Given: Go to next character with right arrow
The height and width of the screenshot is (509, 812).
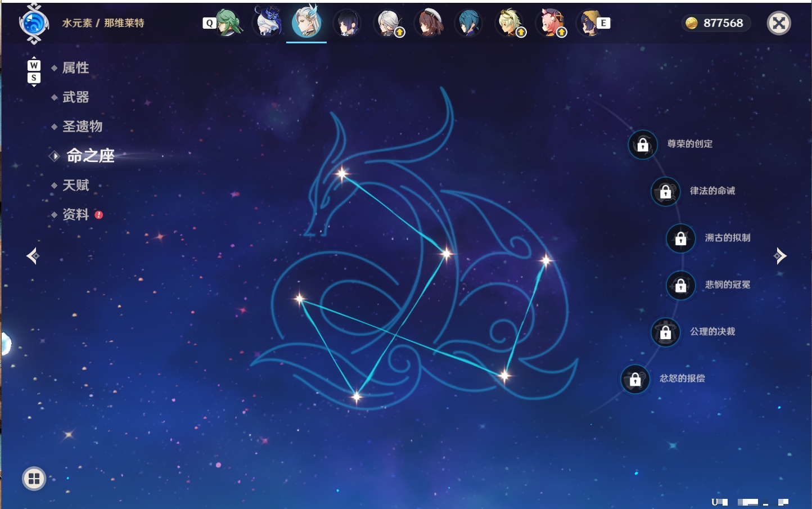Looking at the screenshot, I should point(780,256).
